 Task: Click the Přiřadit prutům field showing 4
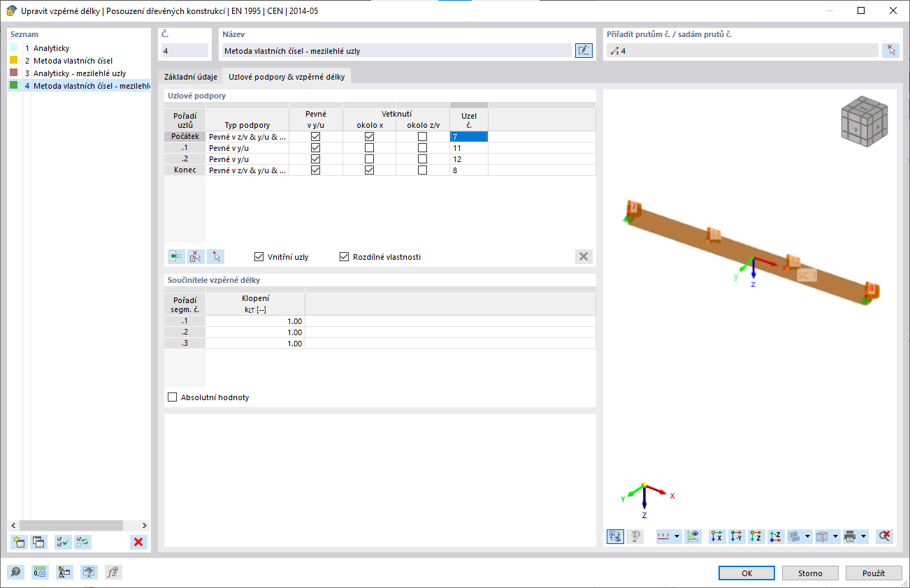coord(742,50)
